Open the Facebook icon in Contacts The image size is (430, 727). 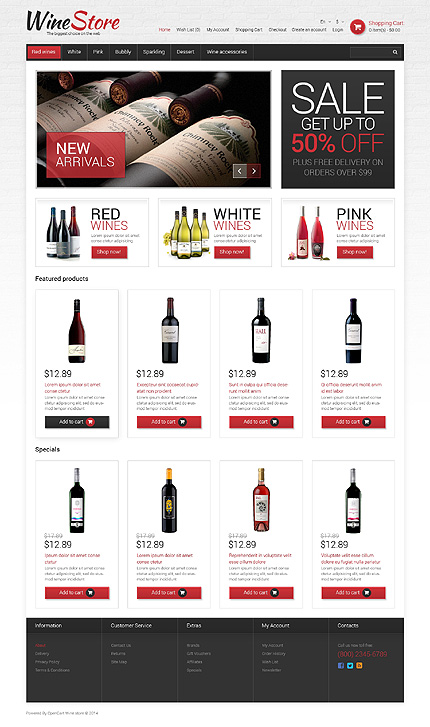pos(340,665)
